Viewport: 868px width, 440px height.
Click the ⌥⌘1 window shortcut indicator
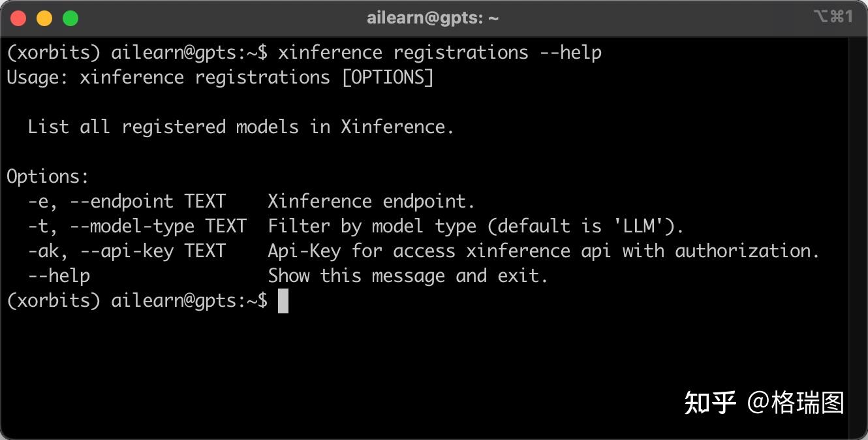(833, 18)
